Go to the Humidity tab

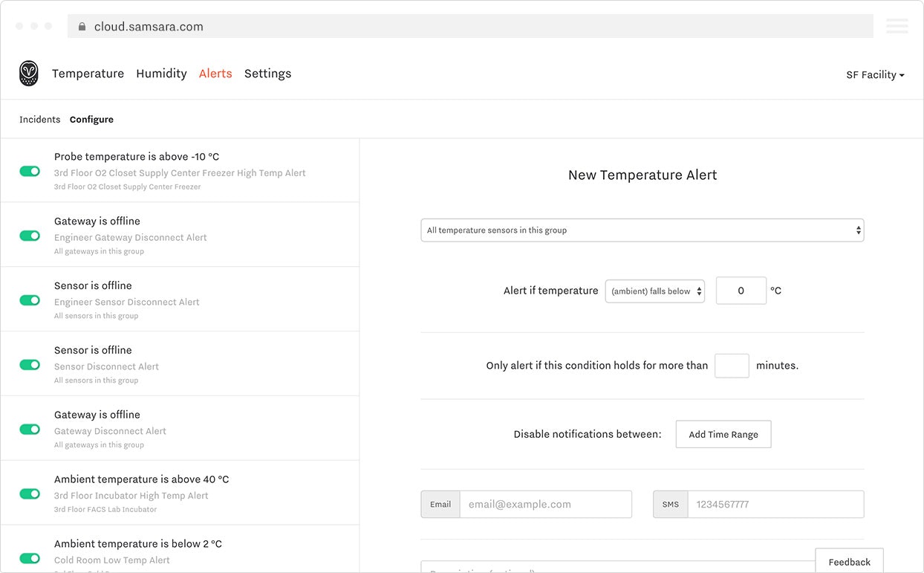[x=161, y=74]
